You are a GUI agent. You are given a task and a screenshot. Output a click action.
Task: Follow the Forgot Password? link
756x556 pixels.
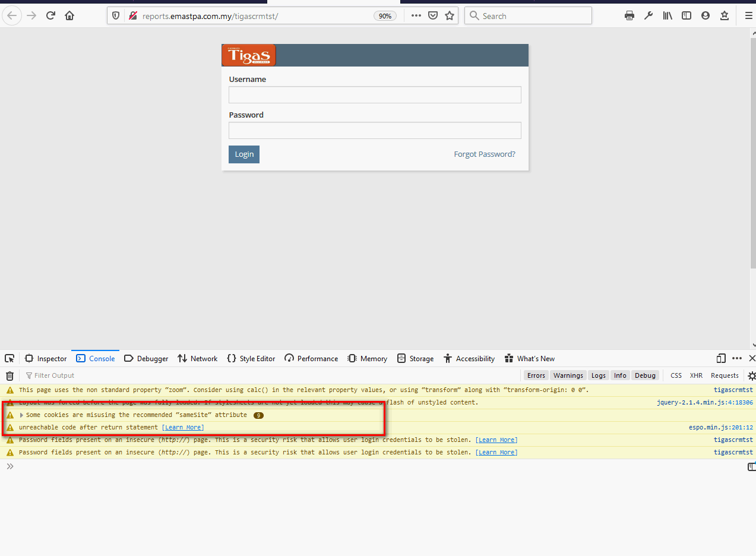(x=485, y=154)
